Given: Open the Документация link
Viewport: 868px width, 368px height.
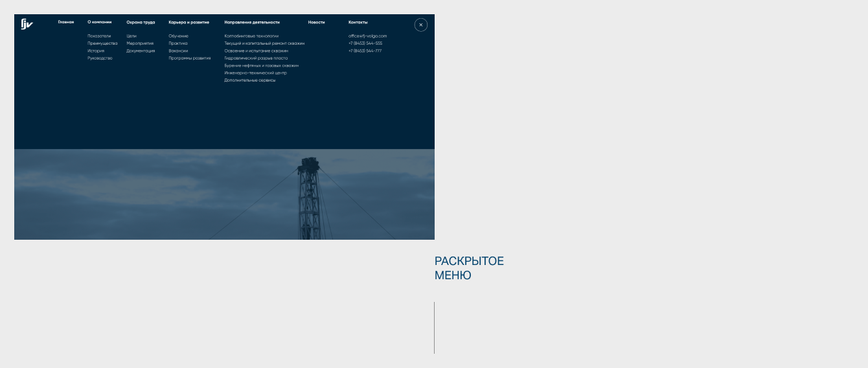Looking at the screenshot, I should [x=141, y=51].
